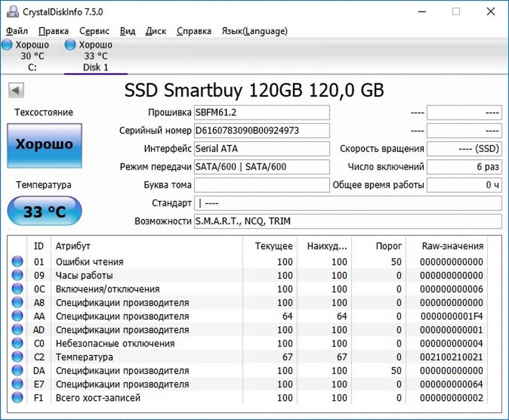Click the blue Хорошо health status button

45,145
